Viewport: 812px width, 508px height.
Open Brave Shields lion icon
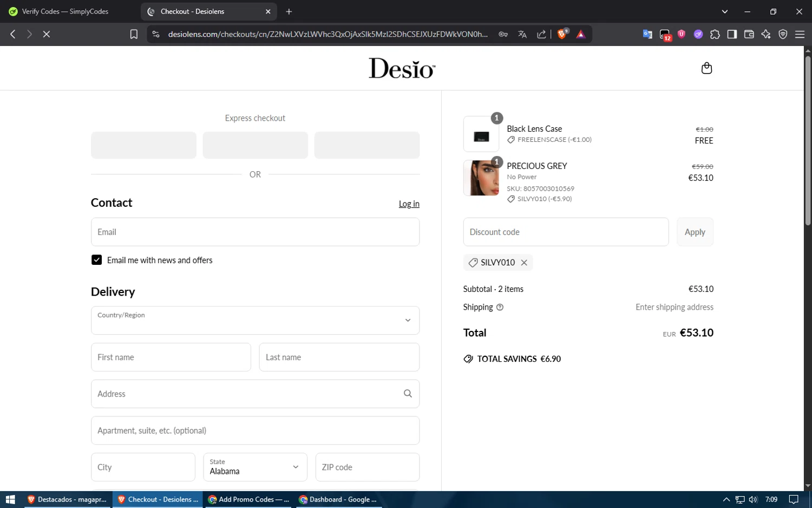click(x=562, y=34)
